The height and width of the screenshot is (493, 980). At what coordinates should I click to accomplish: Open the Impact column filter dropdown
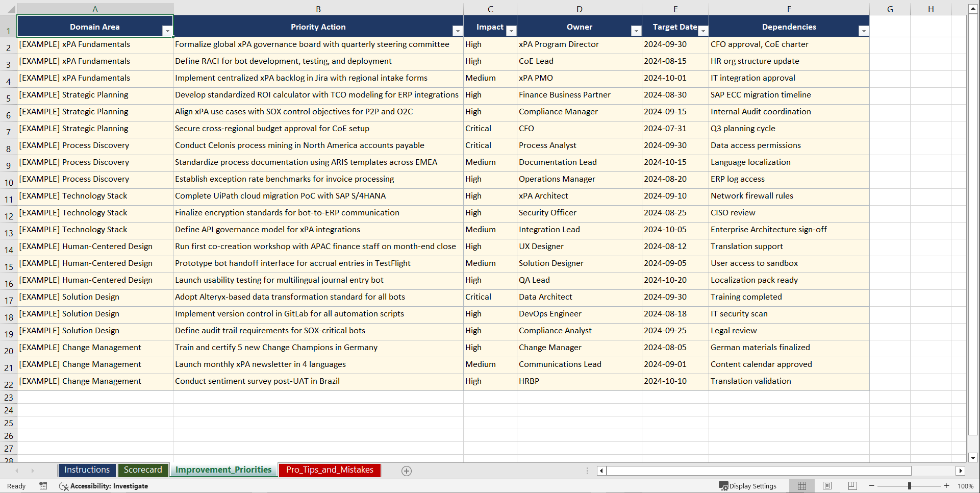[511, 31]
